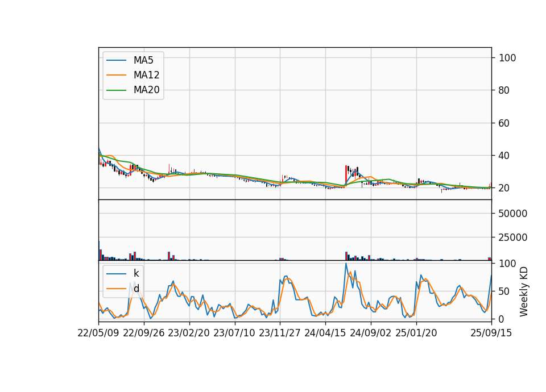Click the volume axis value 50000
Image resolution: width=546 pixels, height=392 pixels.
tap(513, 214)
